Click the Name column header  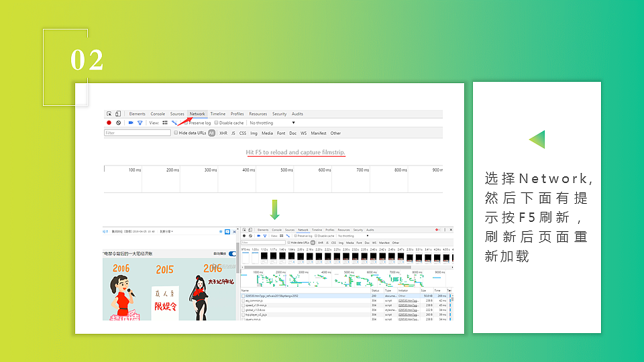point(246,290)
